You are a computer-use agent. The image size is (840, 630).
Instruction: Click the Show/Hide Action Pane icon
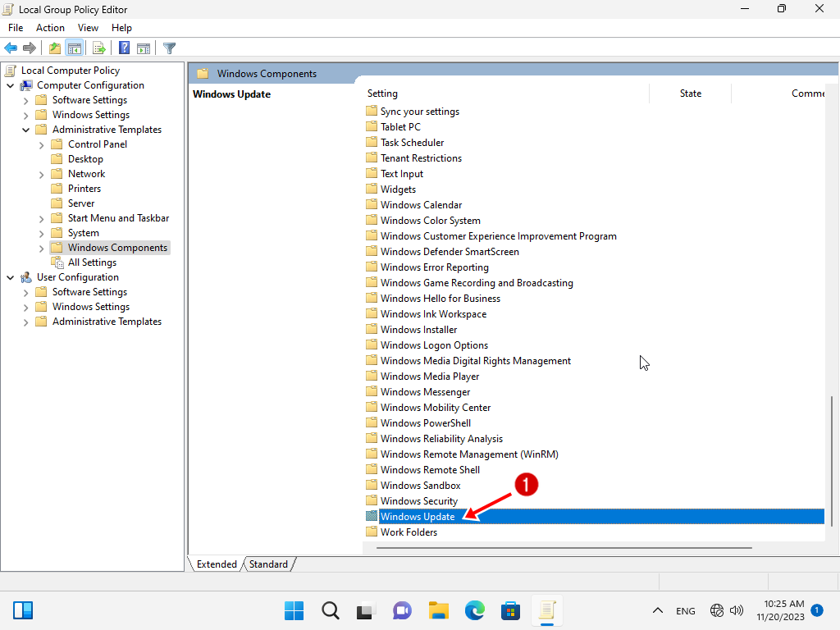point(144,48)
